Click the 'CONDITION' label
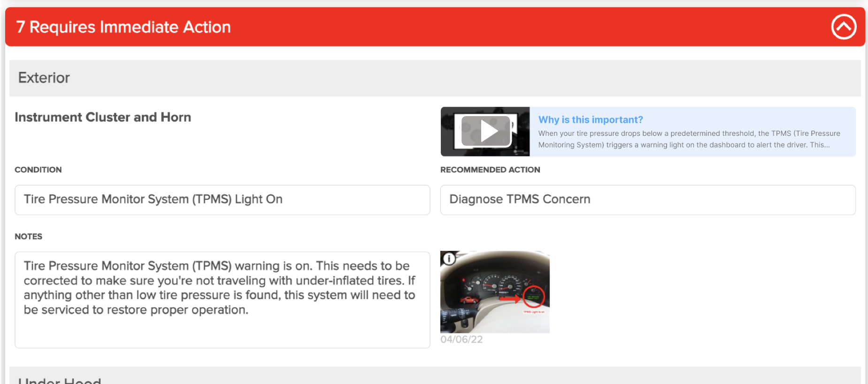 38,170
